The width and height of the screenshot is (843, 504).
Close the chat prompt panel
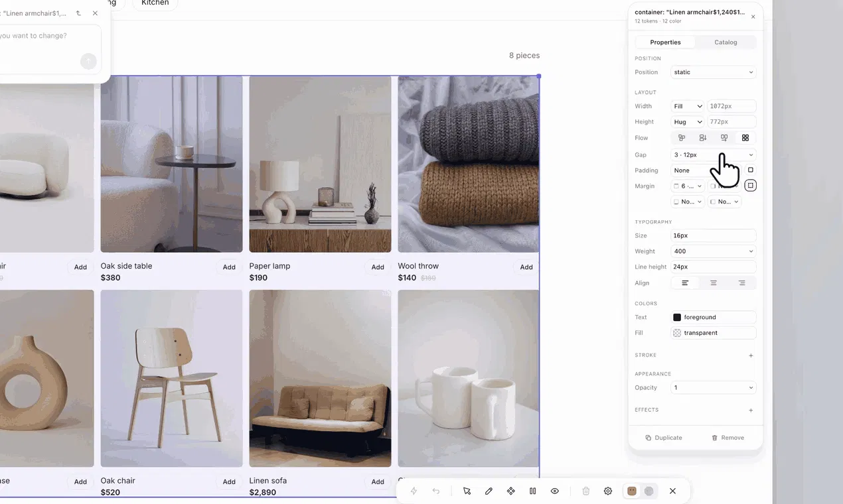pos(95,13)
